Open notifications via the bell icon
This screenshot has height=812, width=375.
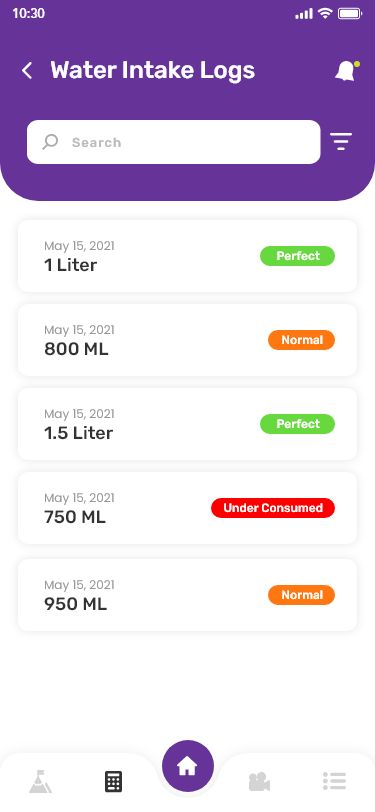(347, 70)
